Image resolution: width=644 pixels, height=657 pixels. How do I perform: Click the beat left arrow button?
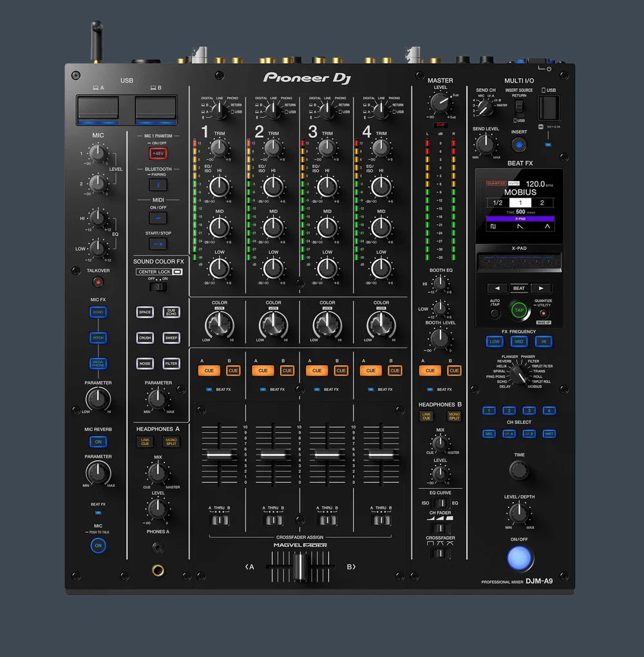(497, 289)
